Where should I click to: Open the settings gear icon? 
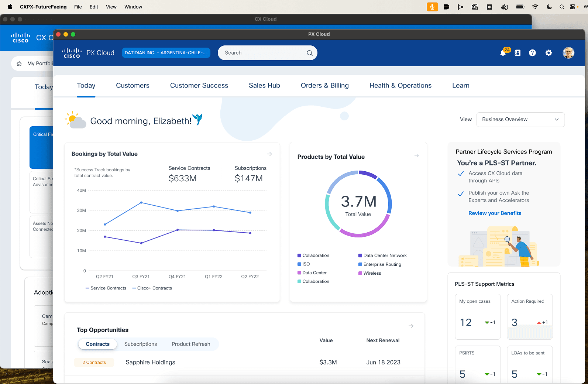coord(549,53)
